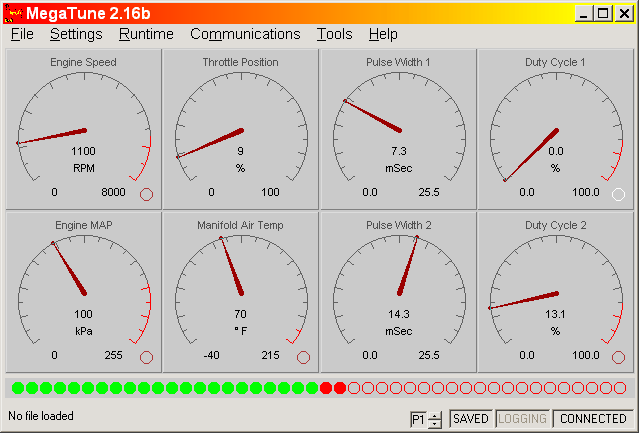Click the last empty LED in bar meter
This screenshot has width=639, height=433.
pos(619,388)
